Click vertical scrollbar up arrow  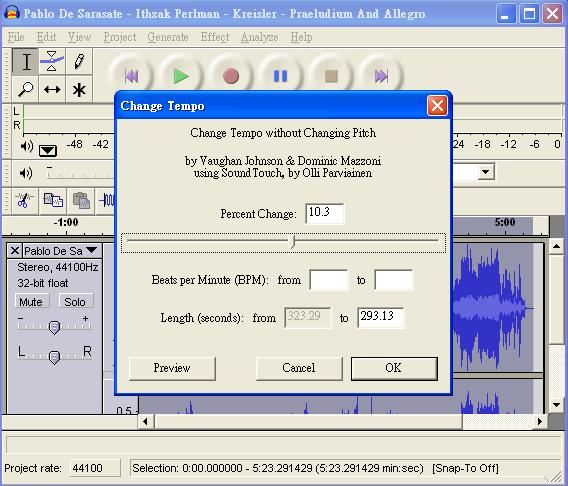556,247
